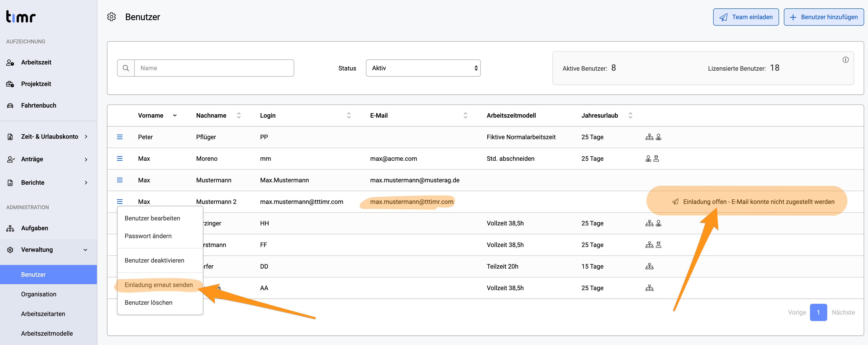Click Einladung offen status message

(x=759, y=202)
